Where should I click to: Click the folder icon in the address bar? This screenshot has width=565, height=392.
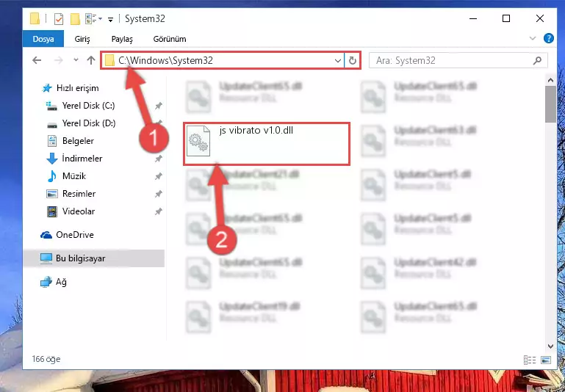(x=110, y=60)
